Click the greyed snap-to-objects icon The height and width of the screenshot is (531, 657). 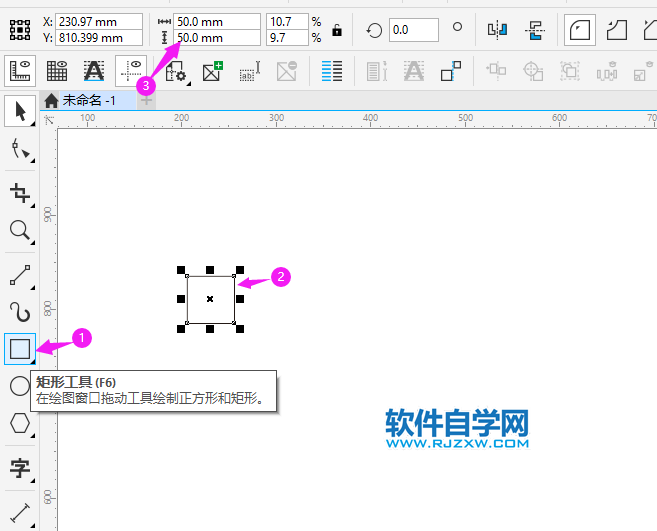[496, 70]
